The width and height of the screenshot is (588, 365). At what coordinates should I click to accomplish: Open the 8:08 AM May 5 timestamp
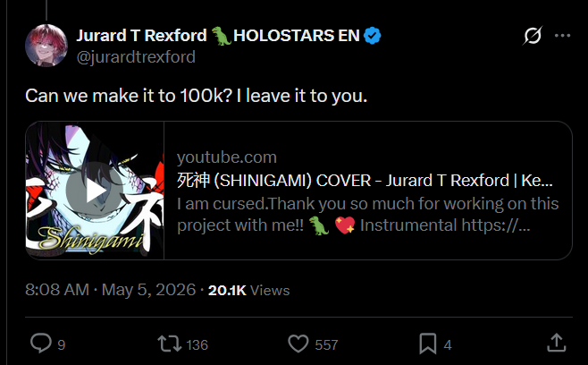(x=110, y=290)
